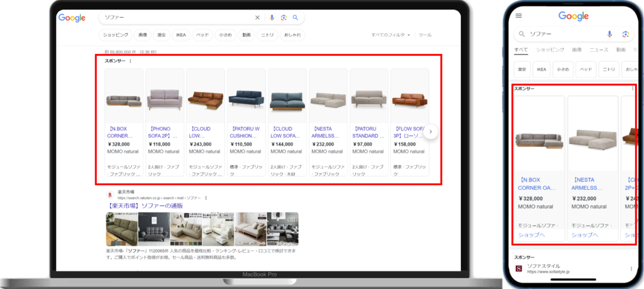Viewport: 644px width, 289px height.
Task: Select the すべて tab on the phone
Action: (521, 50)
